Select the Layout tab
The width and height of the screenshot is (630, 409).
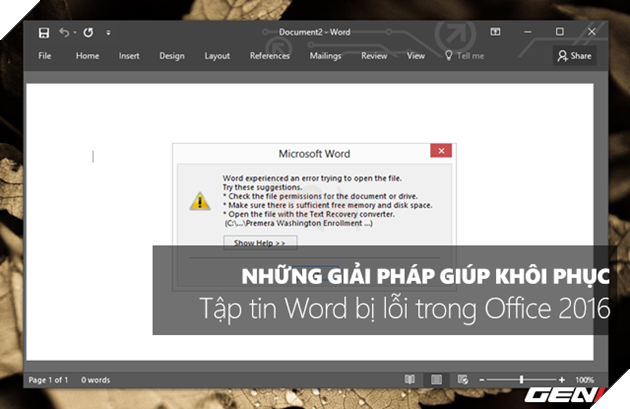tap(217, 56)
